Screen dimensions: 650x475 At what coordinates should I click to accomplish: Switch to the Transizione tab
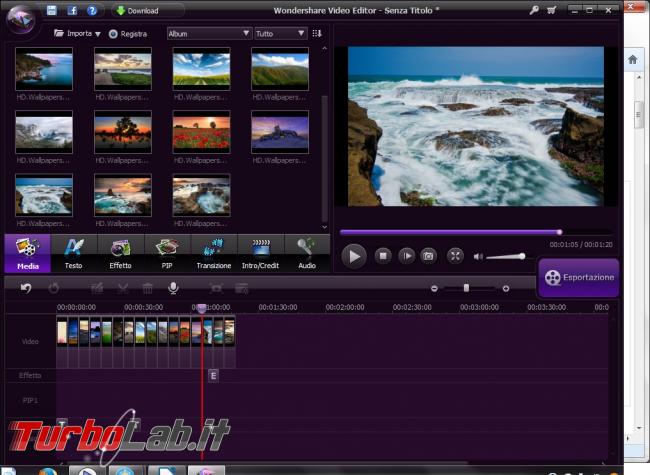(x=214, y=253)
